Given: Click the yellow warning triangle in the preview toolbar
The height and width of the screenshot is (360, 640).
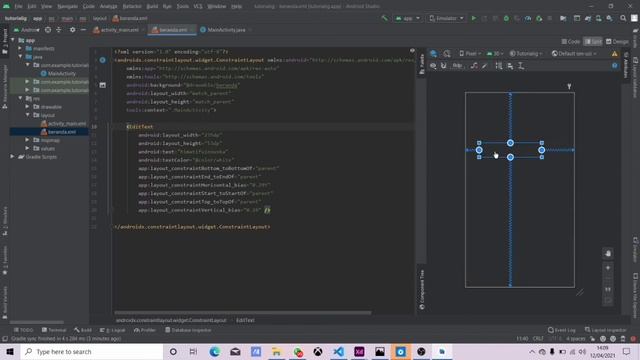Looking at the screenshot, I should coord(615,53).
